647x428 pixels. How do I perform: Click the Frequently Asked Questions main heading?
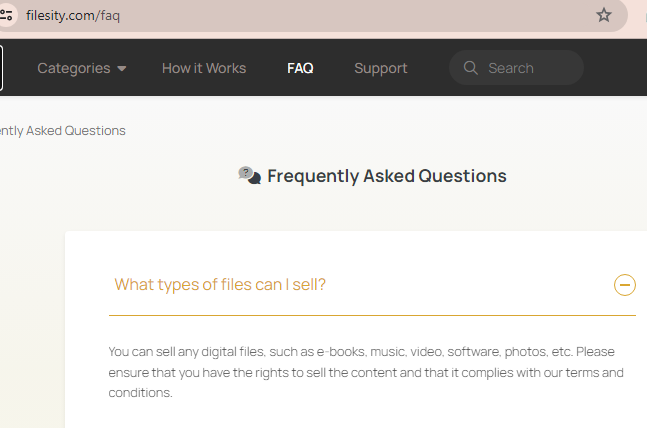pos(387,176)
